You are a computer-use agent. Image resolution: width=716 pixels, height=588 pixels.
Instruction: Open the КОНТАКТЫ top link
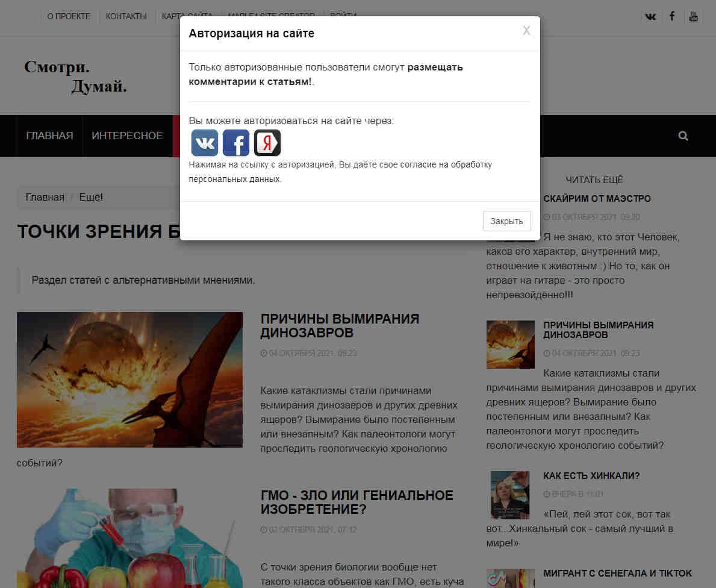coord(126,16)
